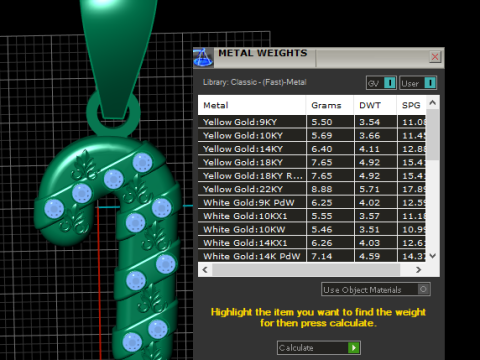480x360 pixels.
Task: Click the green arrow on Calculate
Action: pyautogui.click(x=354, y=348)
